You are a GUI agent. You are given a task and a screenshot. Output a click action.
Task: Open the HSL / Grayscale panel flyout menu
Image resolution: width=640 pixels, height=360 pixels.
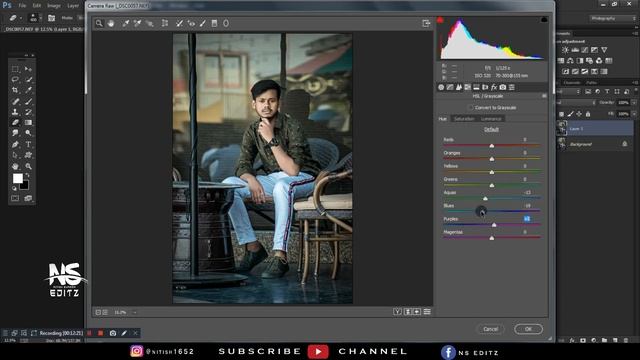tap(544, 96)
